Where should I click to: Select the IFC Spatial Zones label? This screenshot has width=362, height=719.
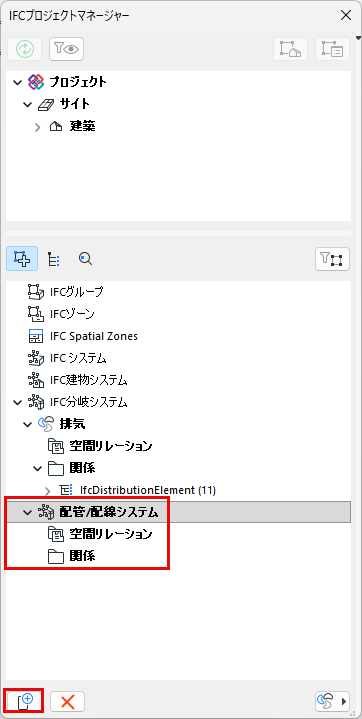point(94,336)
